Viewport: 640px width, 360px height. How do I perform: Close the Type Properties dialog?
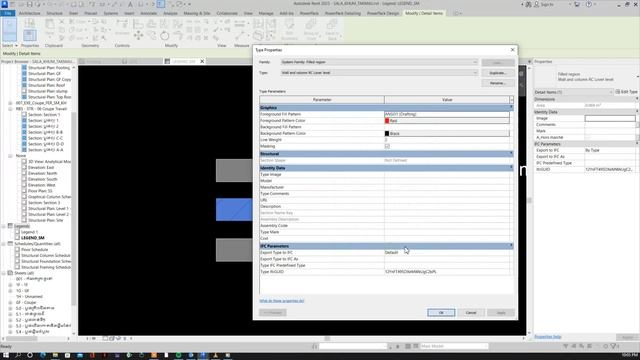pos(513,50)
